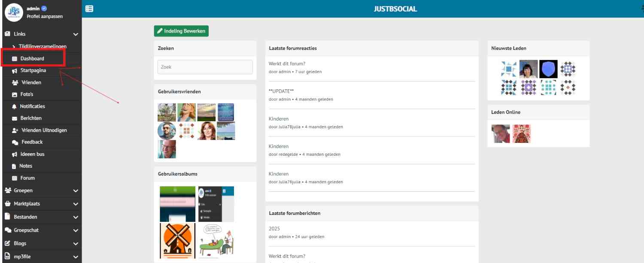Expand the Blogs menu chevron
The image size is (644, 263).
76,244
